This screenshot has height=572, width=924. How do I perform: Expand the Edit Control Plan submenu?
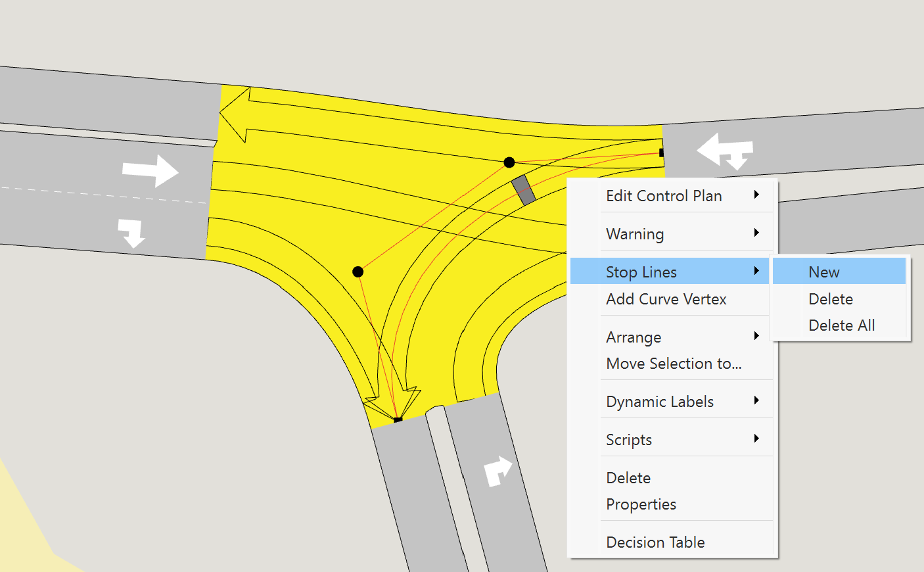pyautogui.click(x=664, y=195)
